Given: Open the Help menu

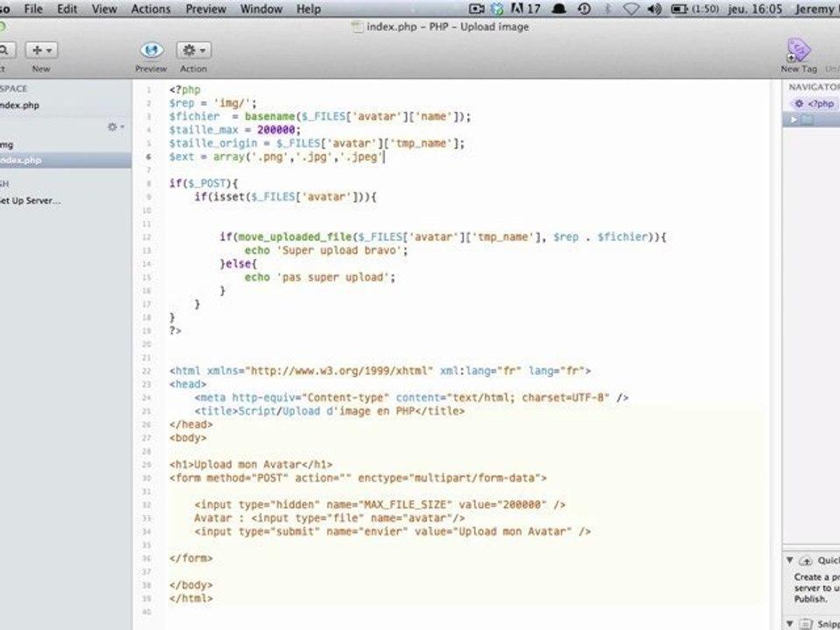Looking at the screenshot, I should [x=309, y=9].
